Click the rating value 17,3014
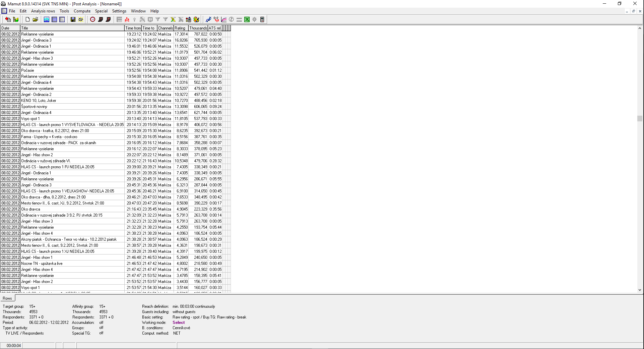Screen dimensions: 644x349 pyautogui.click(x=181, y=34)
